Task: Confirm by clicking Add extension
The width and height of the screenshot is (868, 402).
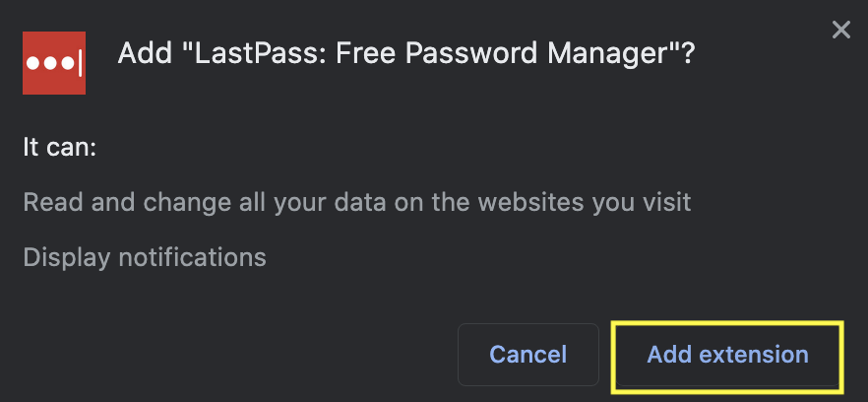Action: [727, 355]
